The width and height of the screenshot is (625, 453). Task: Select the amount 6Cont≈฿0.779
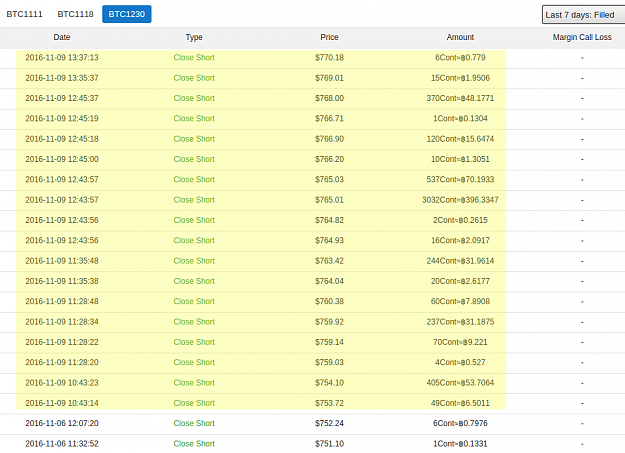[x=460, y=57]
